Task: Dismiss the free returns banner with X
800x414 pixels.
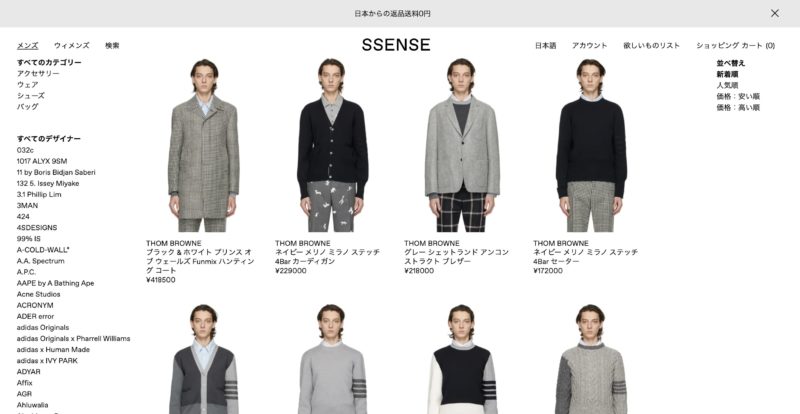Action: pyautogui.click(x=774, y=13)
